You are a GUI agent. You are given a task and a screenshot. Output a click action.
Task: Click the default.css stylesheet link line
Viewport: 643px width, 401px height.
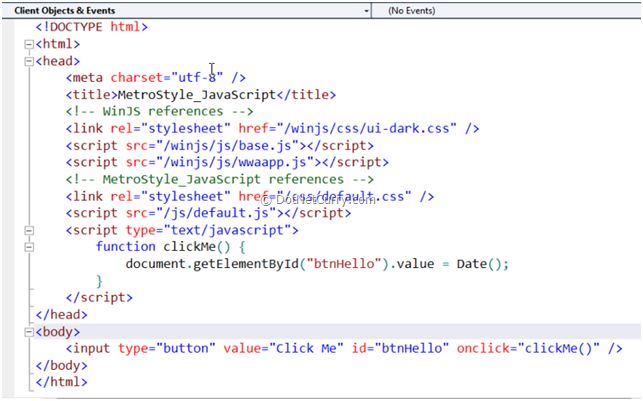[x=250, y=196]
